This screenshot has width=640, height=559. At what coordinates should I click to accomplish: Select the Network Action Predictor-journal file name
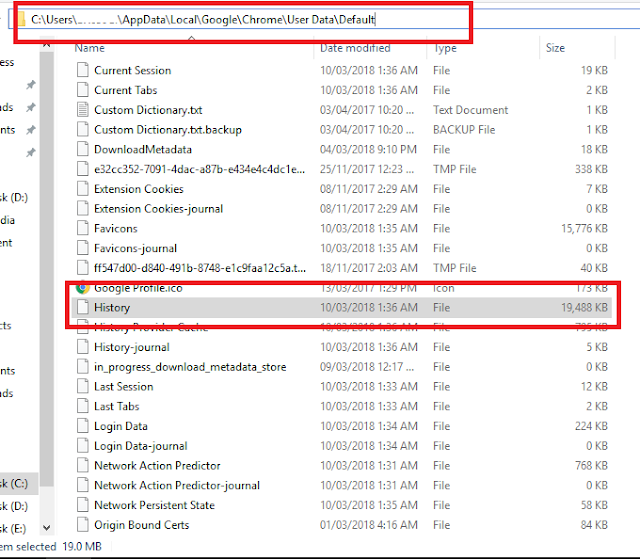177,485
